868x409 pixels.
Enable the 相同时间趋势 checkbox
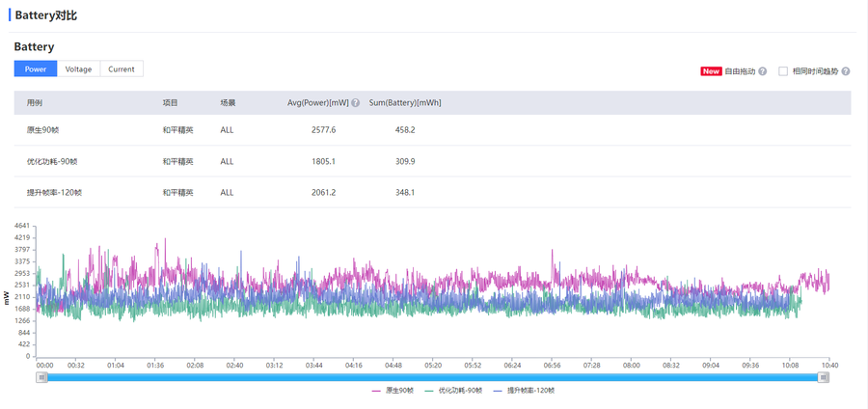tap(783, 71)
